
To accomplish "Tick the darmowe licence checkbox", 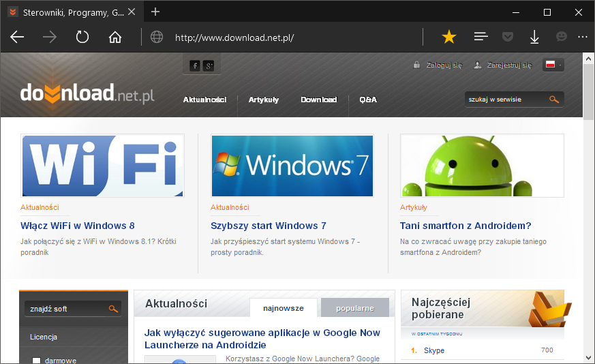I will 36,361.
